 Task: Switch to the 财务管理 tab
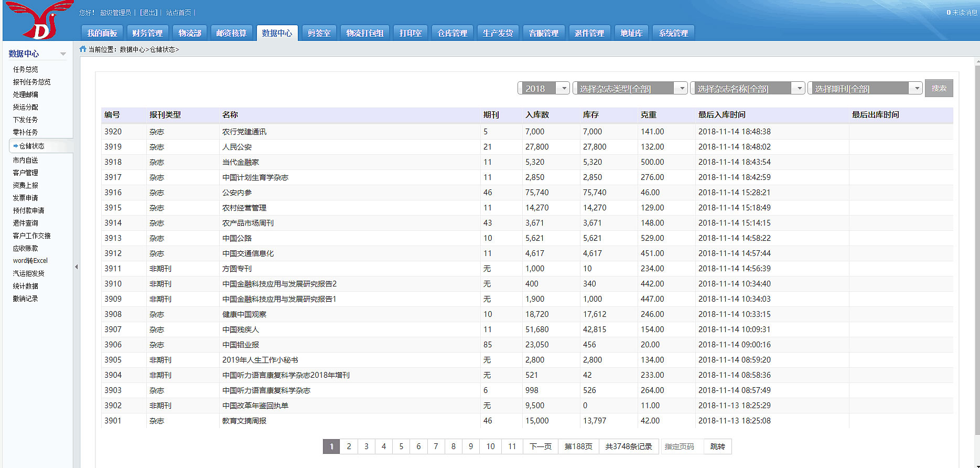pos(147,33)
